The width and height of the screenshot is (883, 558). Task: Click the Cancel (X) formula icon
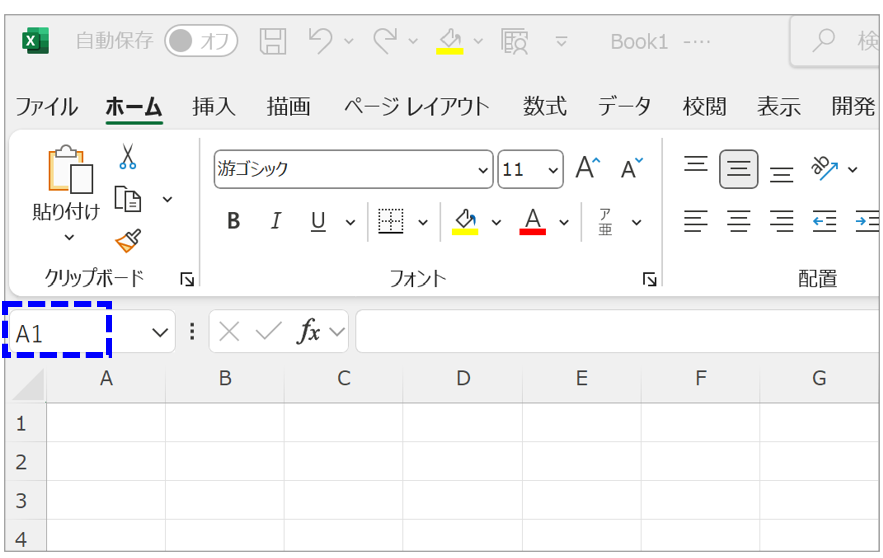[x=229, y=332]
